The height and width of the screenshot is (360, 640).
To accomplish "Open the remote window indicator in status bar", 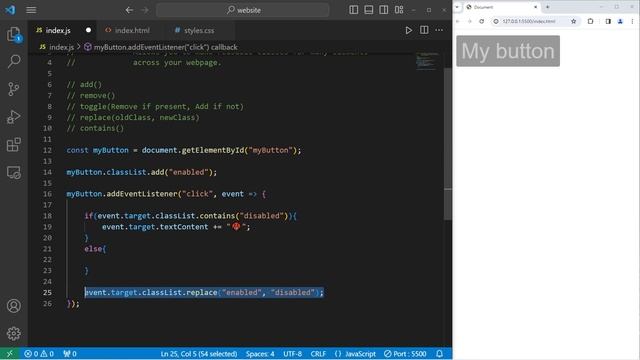I will coord(9,354).
